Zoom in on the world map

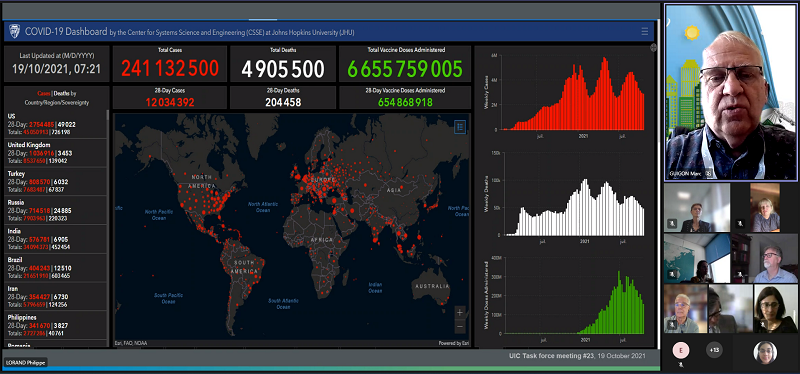pyautogui.click(x=460, y=312)
